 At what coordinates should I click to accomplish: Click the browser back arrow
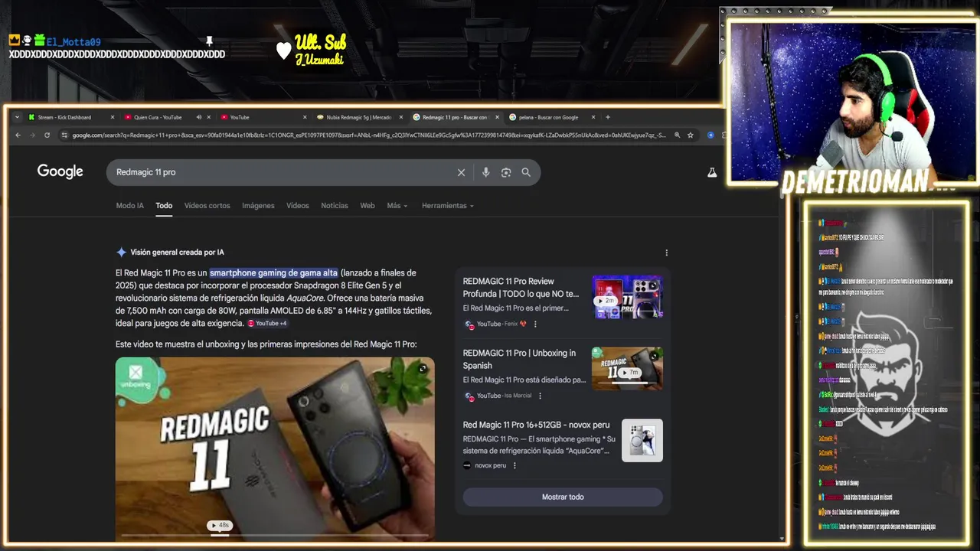click(x=18, y=135)
